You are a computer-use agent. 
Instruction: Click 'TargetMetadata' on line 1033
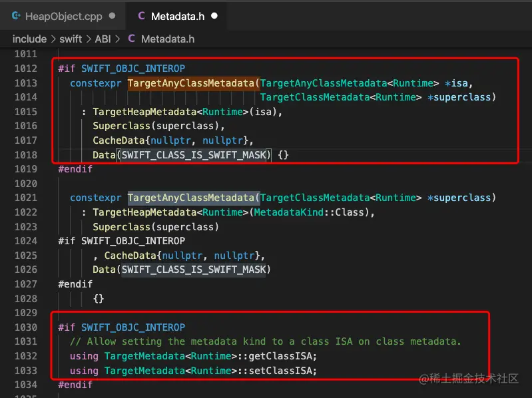(144, 371)
